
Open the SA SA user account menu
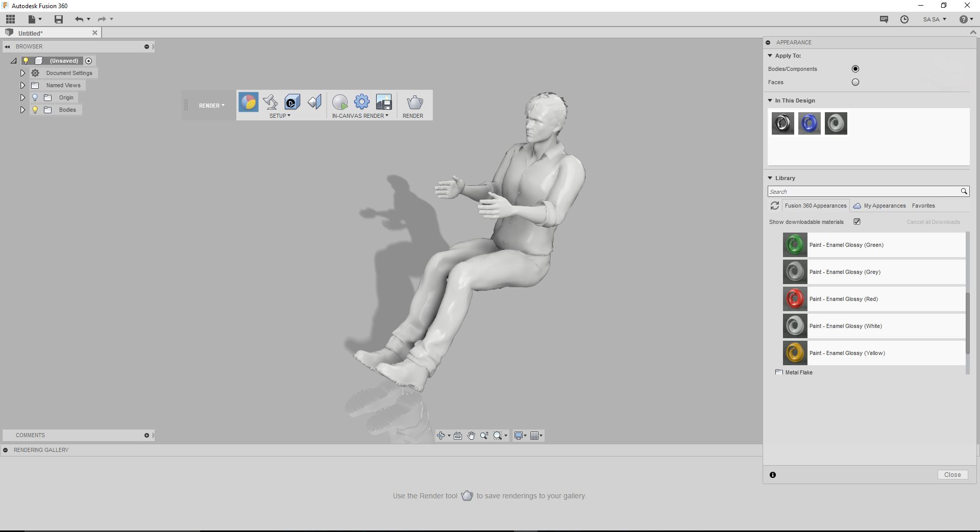(x=935, y=19)
